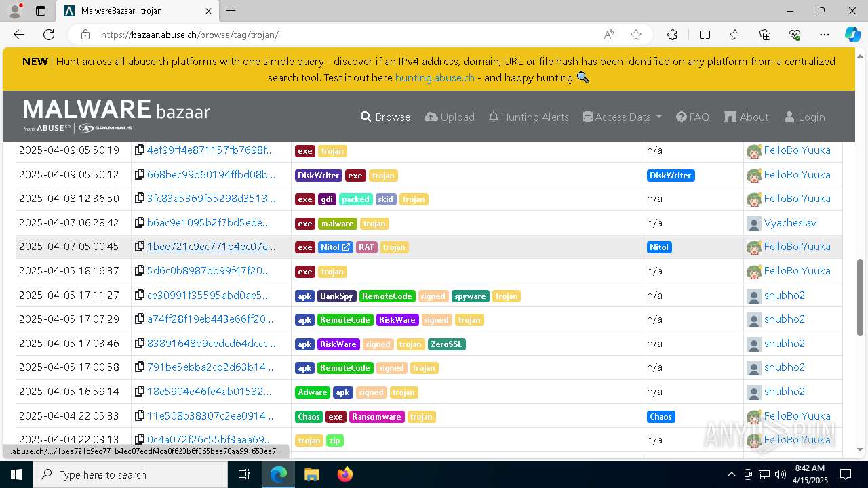This screenshot has height=488, width=868.
Task: Copy hash 668bec99d60194ffbd08b icon
Action: [139, 174]
